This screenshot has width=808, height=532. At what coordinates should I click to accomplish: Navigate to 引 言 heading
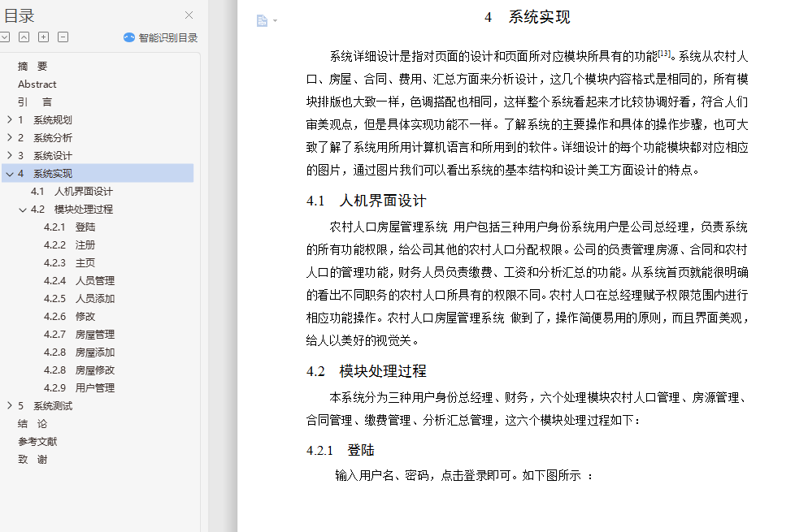click(x=35, y=102)
